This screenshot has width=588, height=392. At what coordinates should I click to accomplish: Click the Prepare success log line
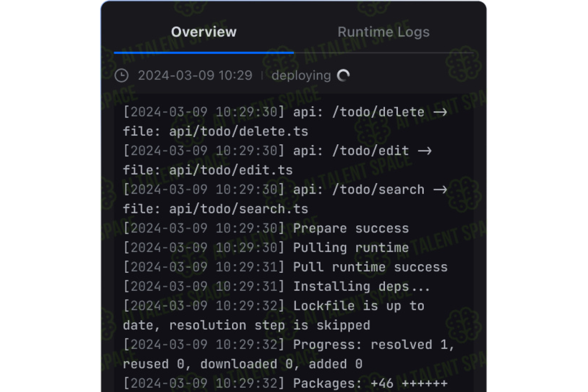(266, 228)
